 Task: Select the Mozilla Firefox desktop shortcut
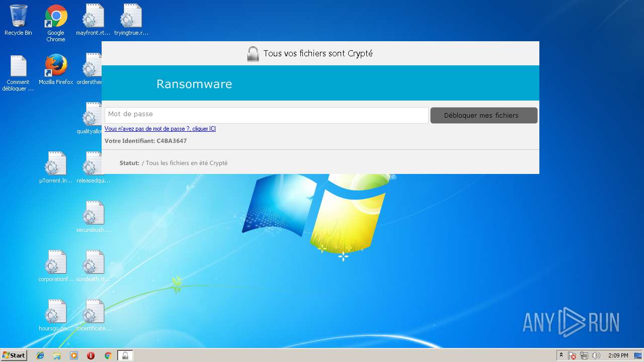click(x=56, y=69)
